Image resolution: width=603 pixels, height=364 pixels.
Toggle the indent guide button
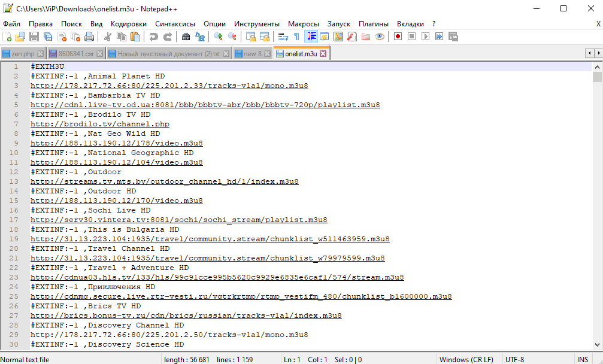click(x=311, y=37)
